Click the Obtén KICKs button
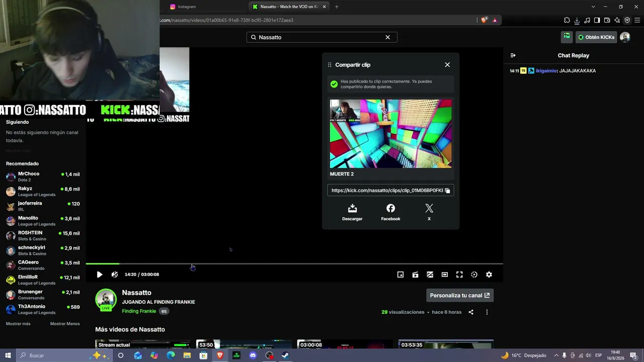 pyautogui.click(x=596, y=37)
